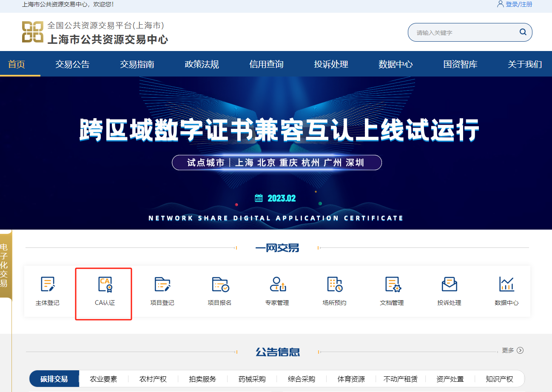Viewport: 552px width, 392px height.
Task: Open the CA认证 certification icon
Action: (103, 291)
